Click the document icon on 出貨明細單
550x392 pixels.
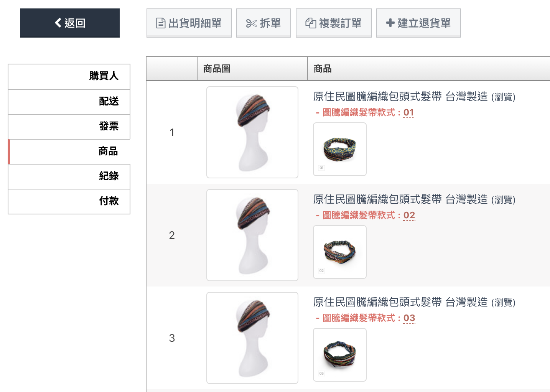(x=161, y=23)
